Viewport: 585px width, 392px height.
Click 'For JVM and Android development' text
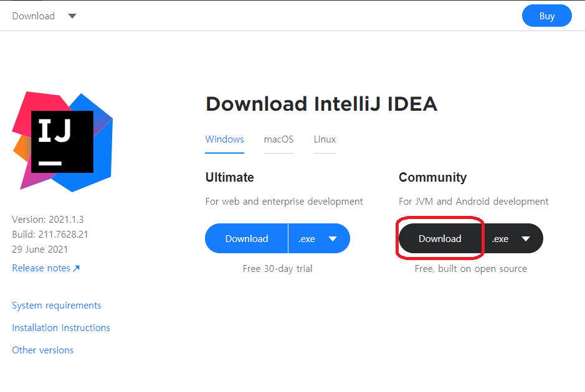pyautogui.click(x=473, y=202)
